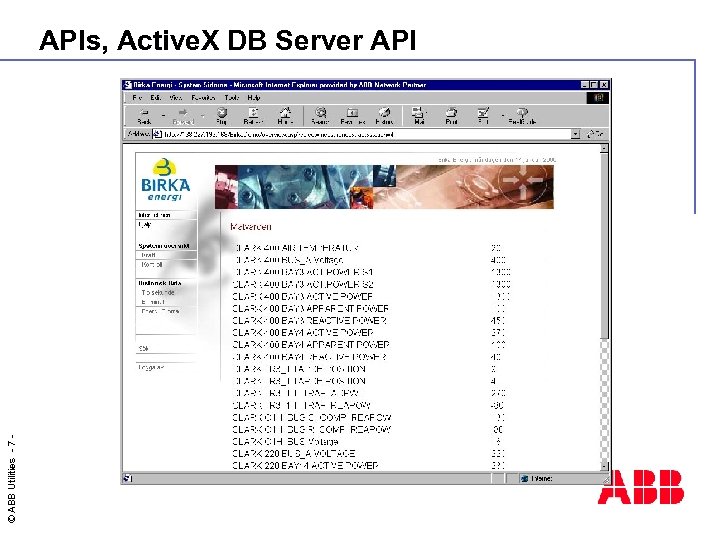Open the Back button history dropdown arrow
This screenshot has height=540, width=720.
click(163, 115)
